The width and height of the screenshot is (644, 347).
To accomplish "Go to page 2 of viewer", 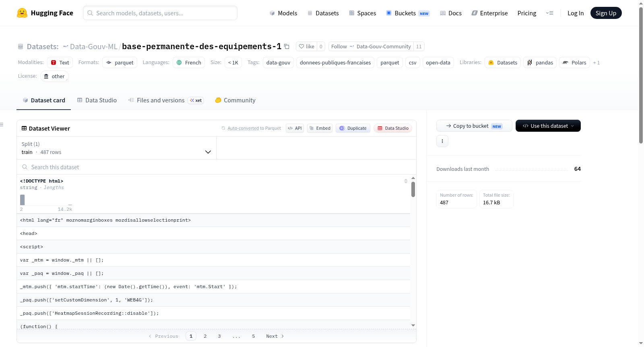I will [x=205, y=336].
